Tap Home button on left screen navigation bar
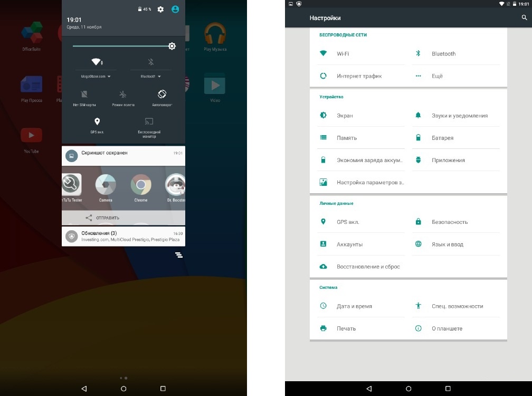This screenshot has height=396, width=532. 123,389
